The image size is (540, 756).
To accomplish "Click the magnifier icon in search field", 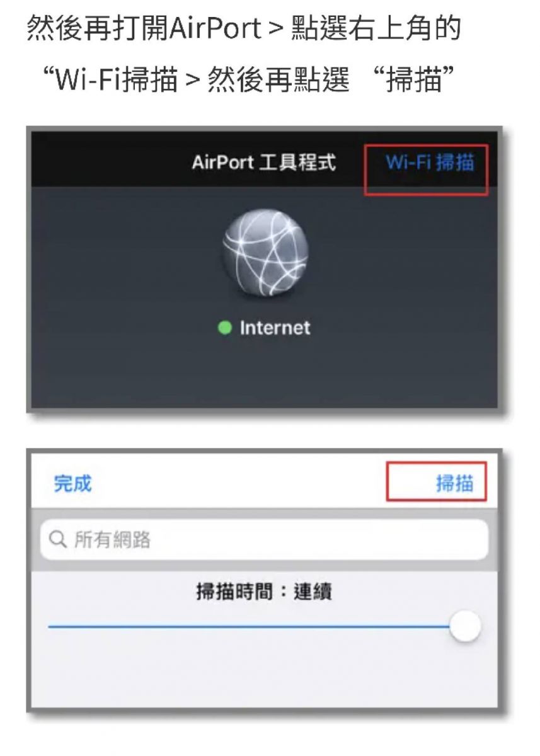I will pos(57,540).
